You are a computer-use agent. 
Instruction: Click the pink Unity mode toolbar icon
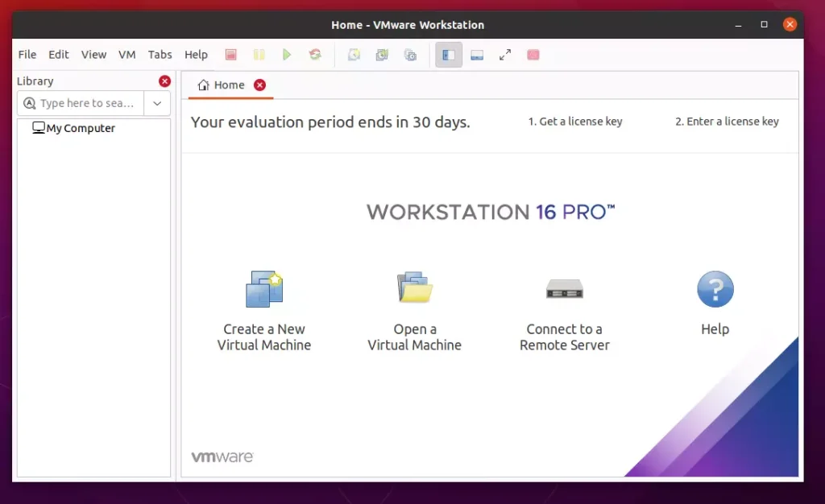(x=533, y=55)
